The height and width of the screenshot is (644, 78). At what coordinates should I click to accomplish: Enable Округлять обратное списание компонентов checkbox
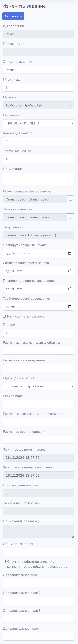(x=4, y=561)
